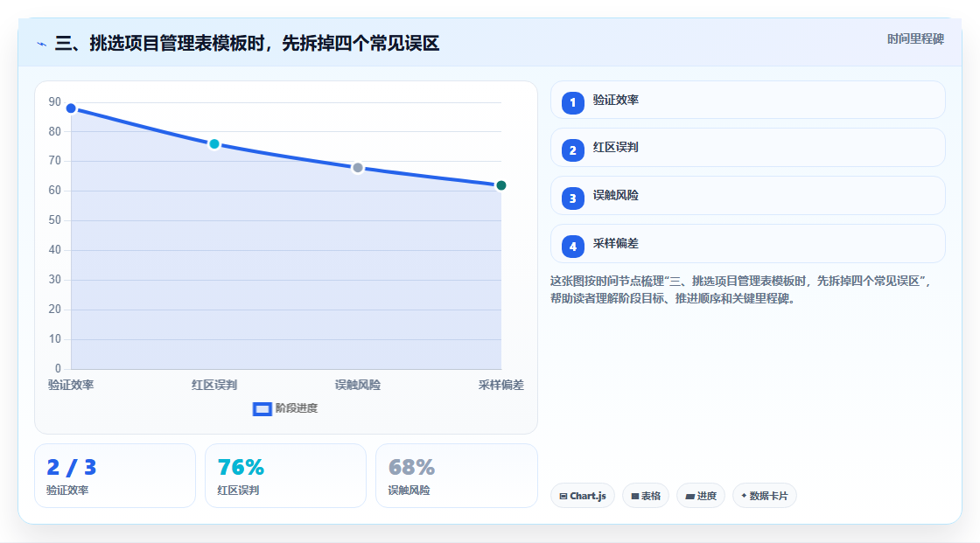Click the Chart.js tag
980x543 pixels.
click(583, 496)
